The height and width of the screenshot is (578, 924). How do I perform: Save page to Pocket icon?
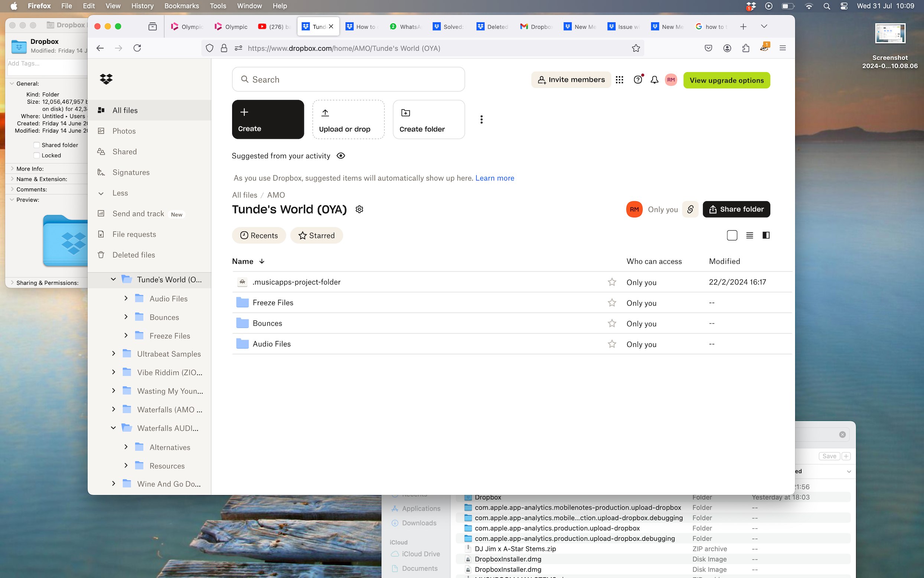[708, 48]
